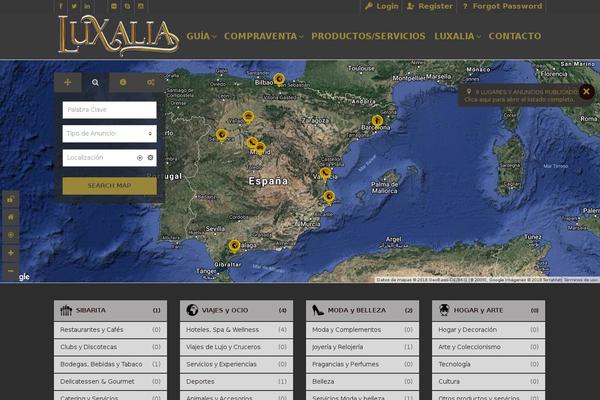
Task: Open Delicatessen & Gourmet category
Action: pyautogui.click(x=110, y=382)
